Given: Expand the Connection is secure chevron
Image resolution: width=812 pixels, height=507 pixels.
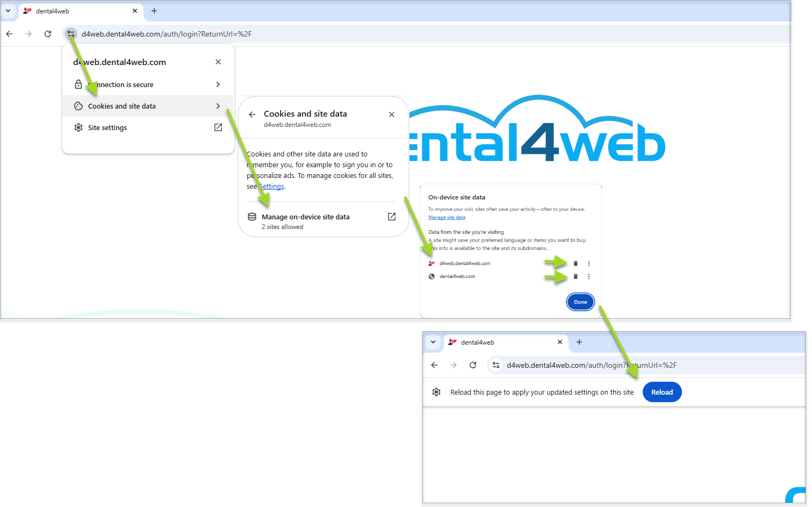Looking at the screenshot, I should tap(218, 84).
